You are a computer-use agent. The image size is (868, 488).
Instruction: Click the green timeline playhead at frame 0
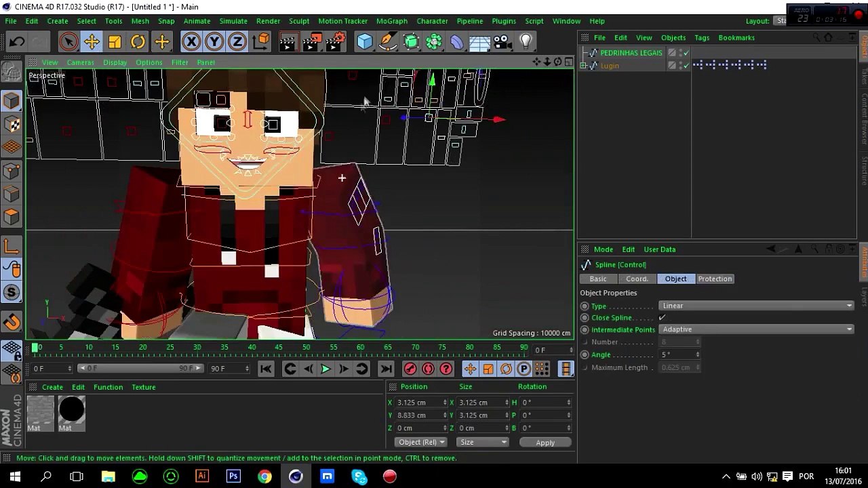coord(35,348)
